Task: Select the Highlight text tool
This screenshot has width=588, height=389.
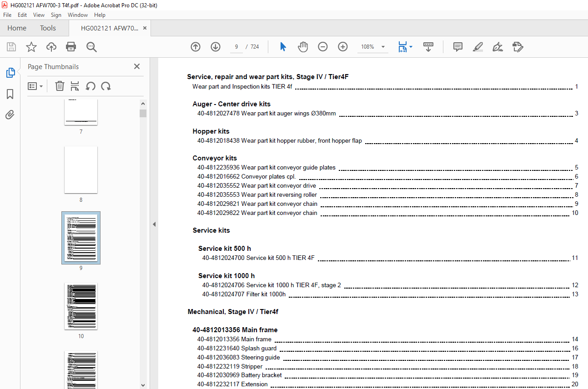Action: coord(477,47)
